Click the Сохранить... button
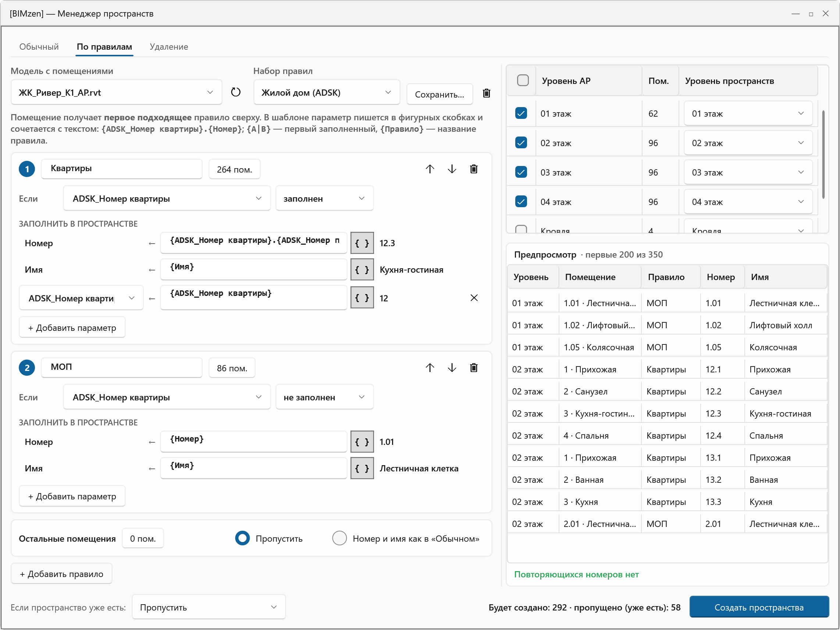 point(440,94)
